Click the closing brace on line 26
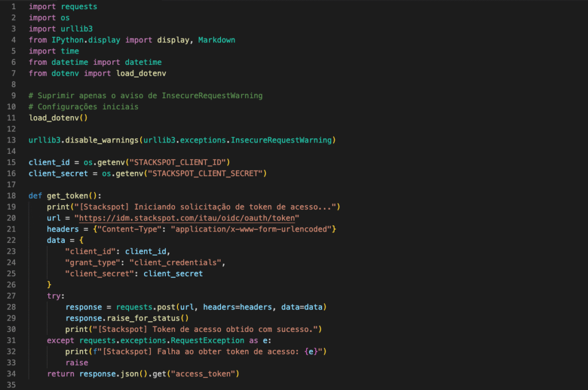Screen dimensions: 588x390 pos(49,285)
